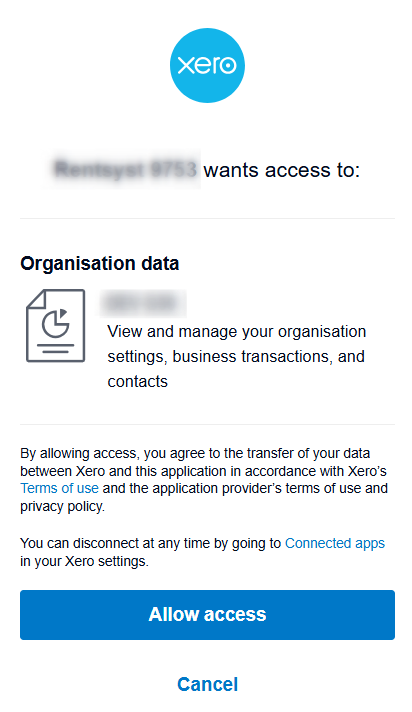The width and height of the screenshot is (412, 712).
Task: Select the blurred app name in heading
Action: coord(125,170)
